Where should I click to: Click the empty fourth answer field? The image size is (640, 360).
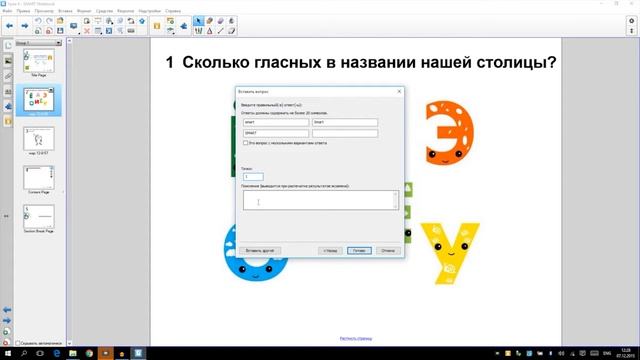point(345,133)
